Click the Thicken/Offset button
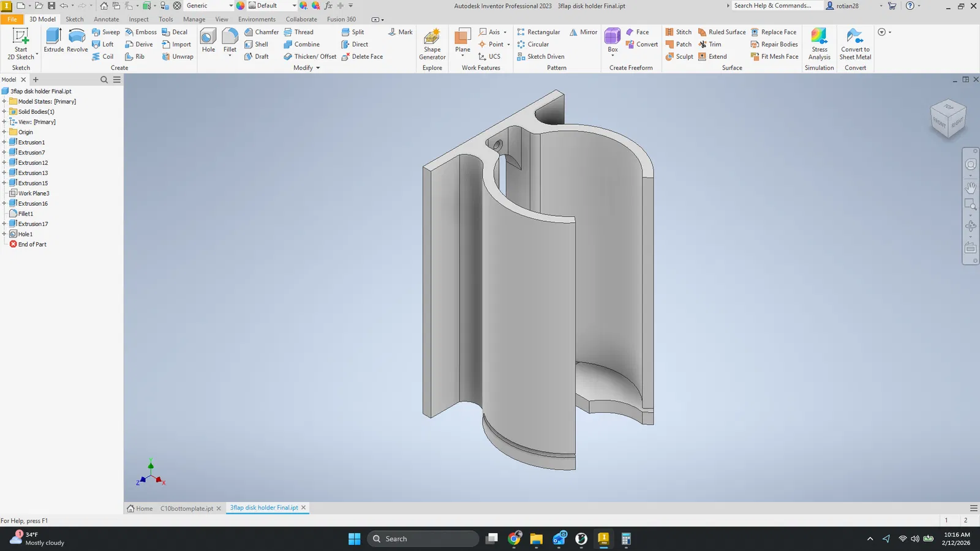980x551 pixels. click(310, 56)
